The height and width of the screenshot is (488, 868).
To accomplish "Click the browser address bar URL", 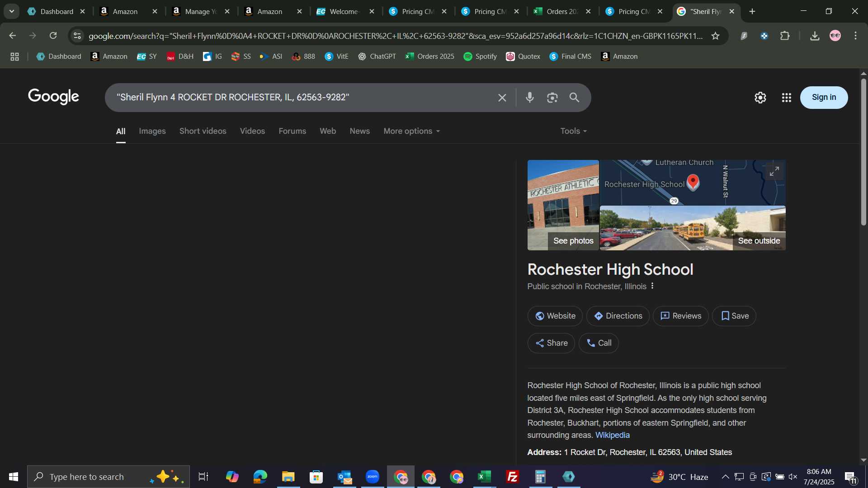I will [396, 36].
